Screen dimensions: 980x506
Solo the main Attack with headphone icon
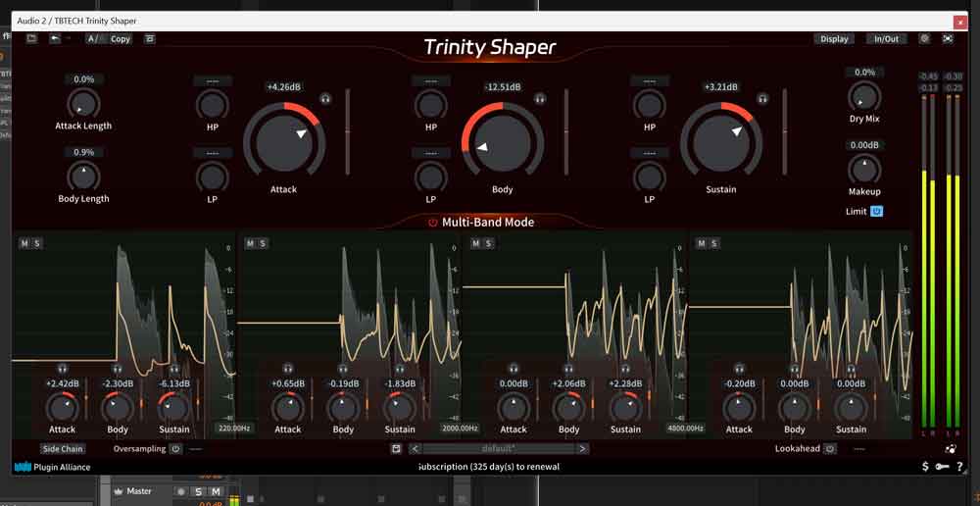click(x=325, y=98)
